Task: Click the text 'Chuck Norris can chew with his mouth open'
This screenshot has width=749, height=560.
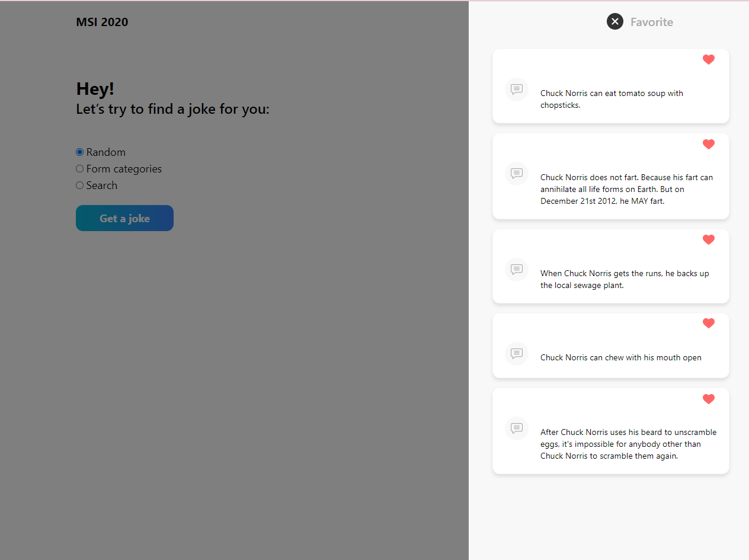Action: 621,357
